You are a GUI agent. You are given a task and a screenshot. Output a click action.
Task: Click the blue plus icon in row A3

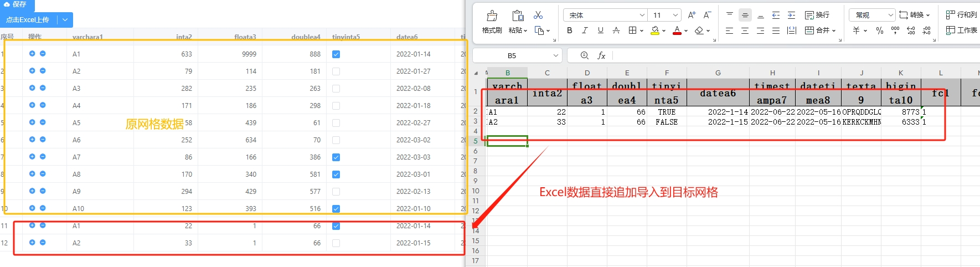tap(32, 88)
